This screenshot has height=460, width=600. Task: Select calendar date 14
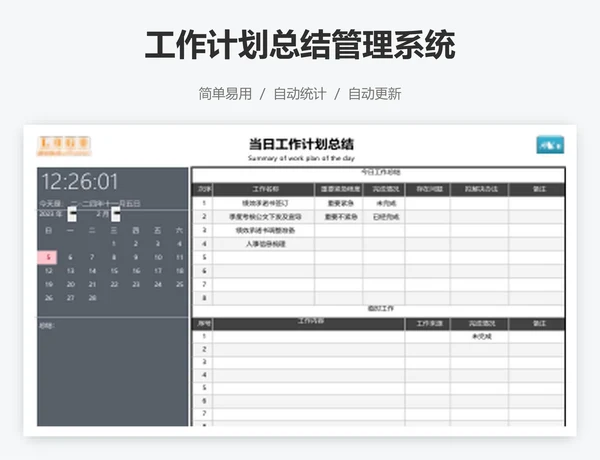92,271
